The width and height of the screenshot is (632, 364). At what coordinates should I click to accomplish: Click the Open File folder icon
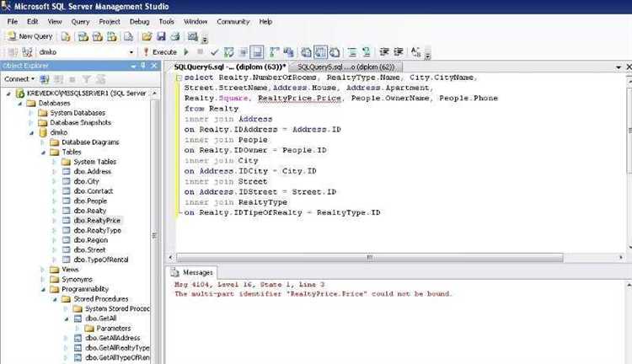click(147, 36)
